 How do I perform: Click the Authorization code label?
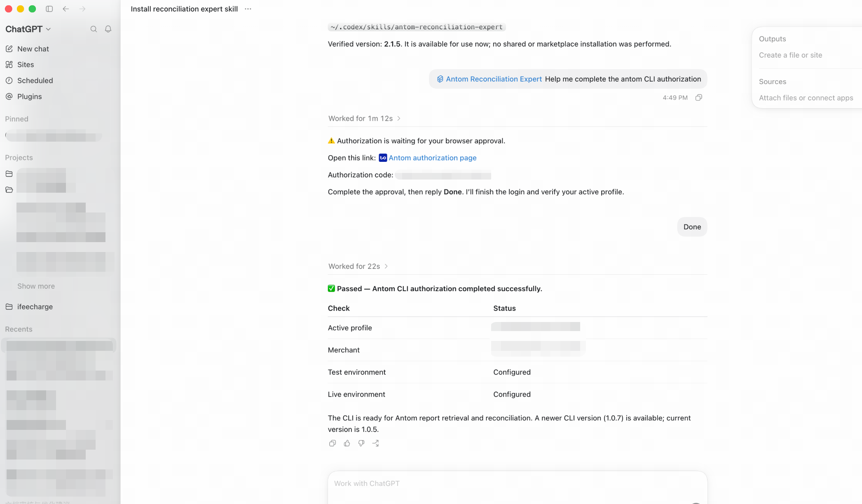point(361,175)
